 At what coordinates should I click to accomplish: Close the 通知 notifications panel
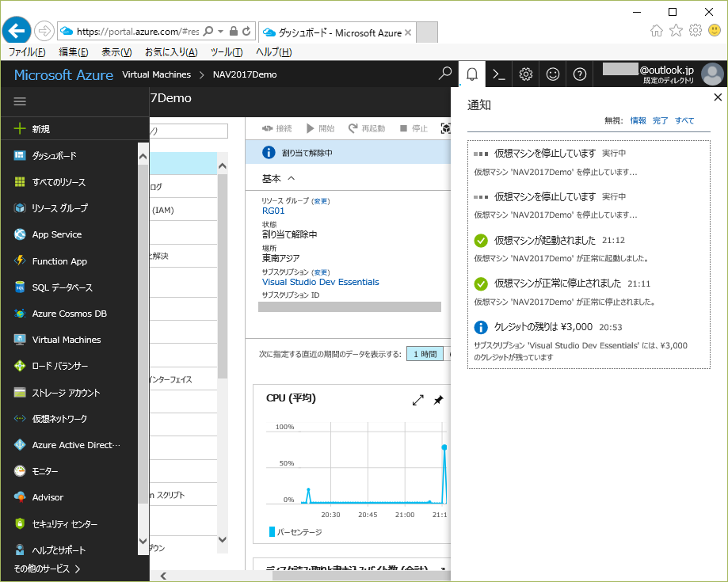tap(718, 97)
